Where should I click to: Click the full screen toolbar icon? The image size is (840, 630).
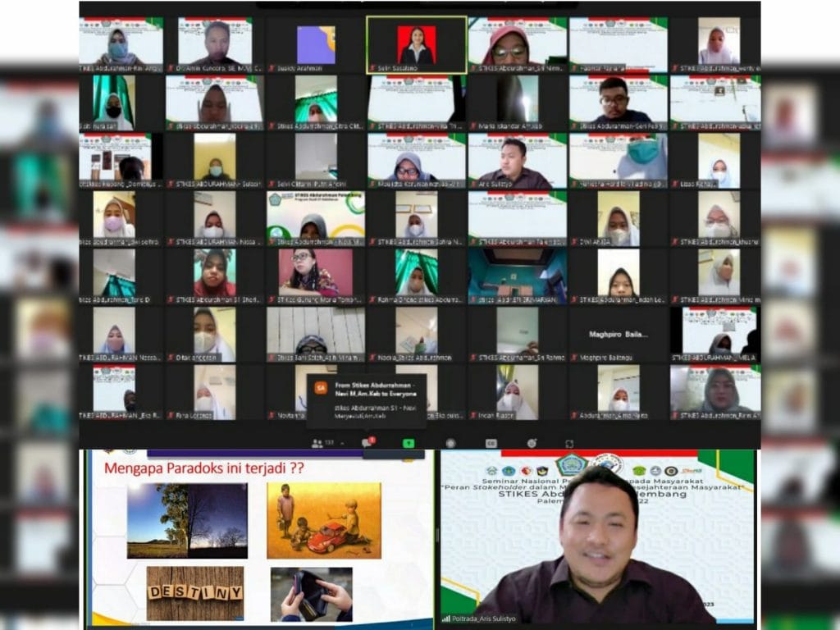(x=569, y=443)
